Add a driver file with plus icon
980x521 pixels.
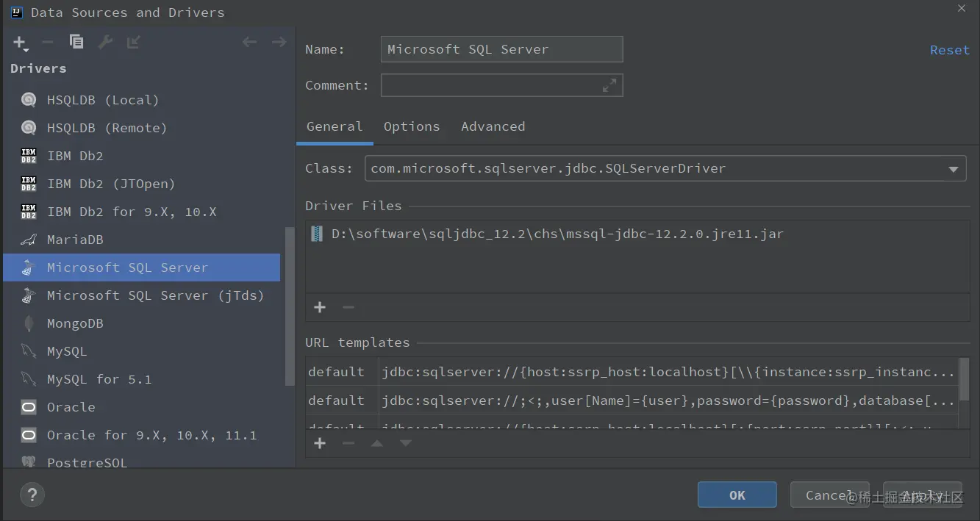pos(320,307)
